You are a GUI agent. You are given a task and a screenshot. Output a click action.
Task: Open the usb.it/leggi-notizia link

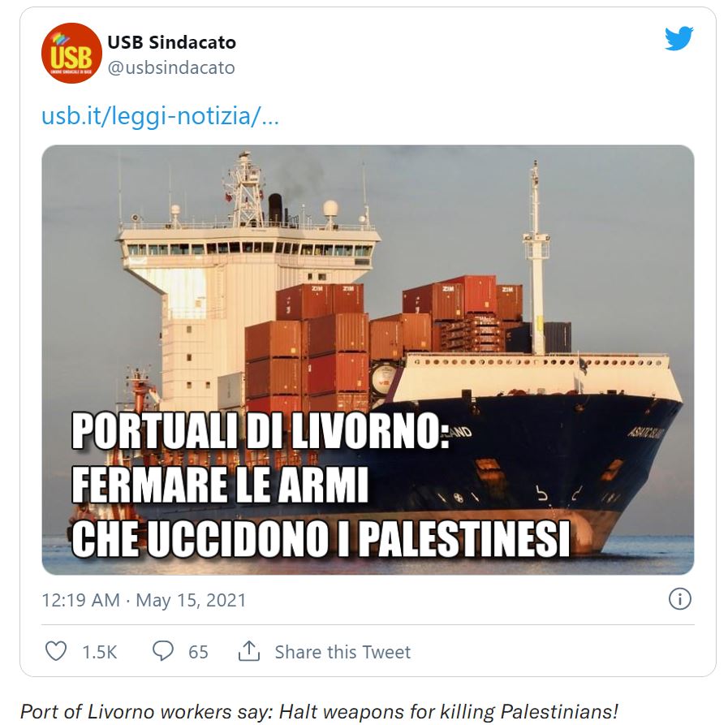point(160,117)
